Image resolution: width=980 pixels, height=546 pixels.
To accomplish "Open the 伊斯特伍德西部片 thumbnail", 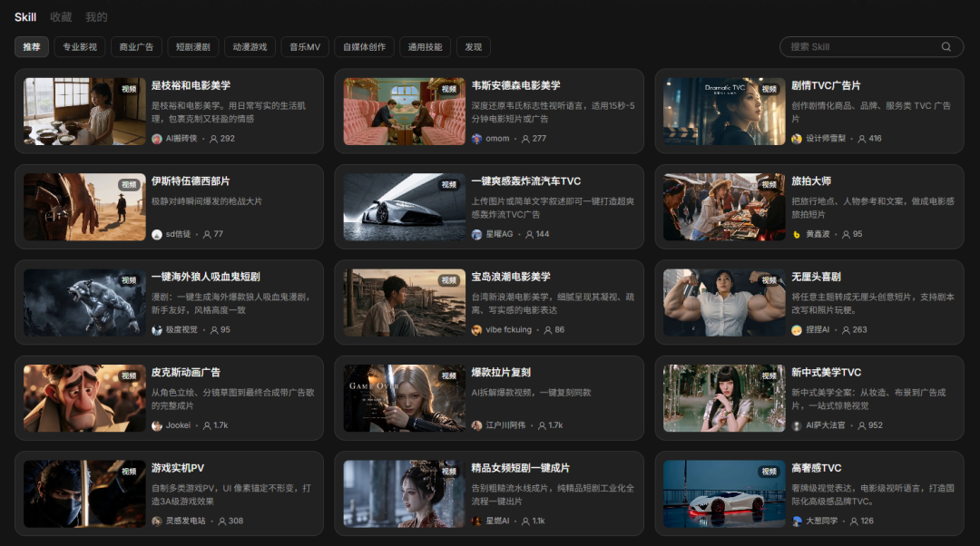I will click(x=84, y=207).
